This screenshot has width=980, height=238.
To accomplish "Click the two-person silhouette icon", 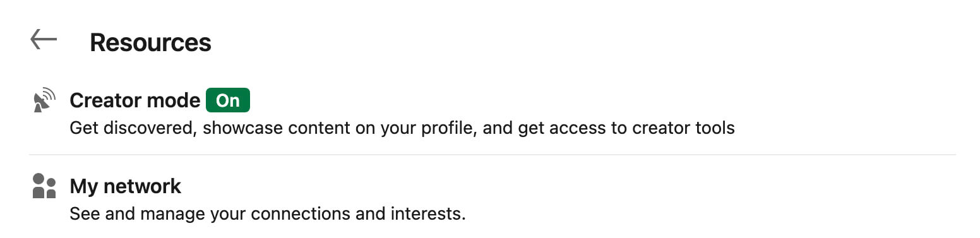I will pyautogui.click(x=44, y=186).
